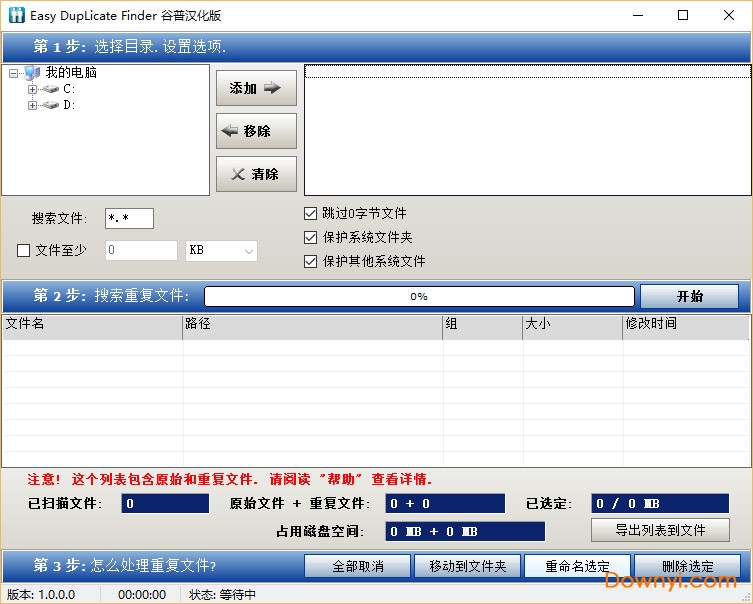Expand the D: drive tree node
The height and width of the screenshot is (604, 753).
click(x=32, y=105)
